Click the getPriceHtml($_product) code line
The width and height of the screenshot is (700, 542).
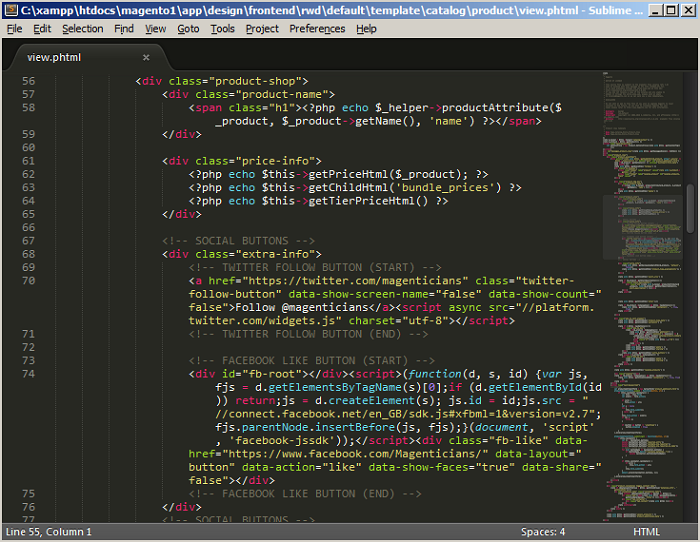[338, 175]
